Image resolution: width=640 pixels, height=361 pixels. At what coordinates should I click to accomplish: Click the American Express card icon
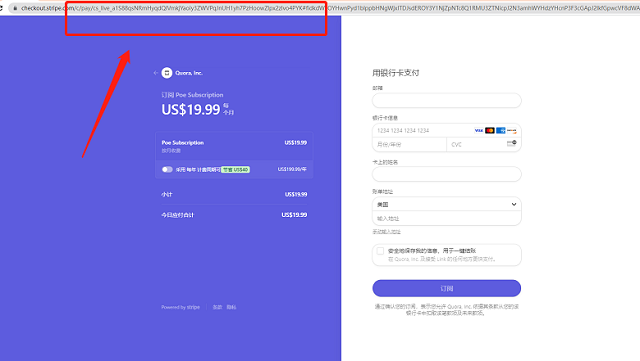(501, 131)
